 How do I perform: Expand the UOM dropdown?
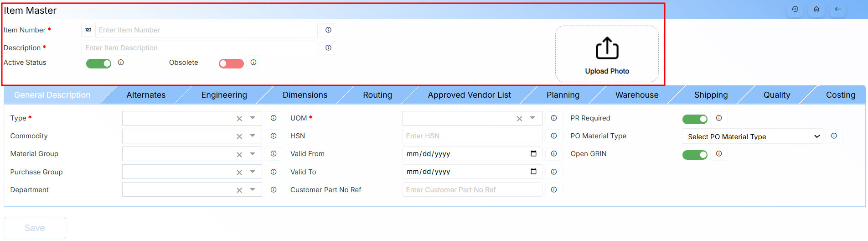pos(532,118)
